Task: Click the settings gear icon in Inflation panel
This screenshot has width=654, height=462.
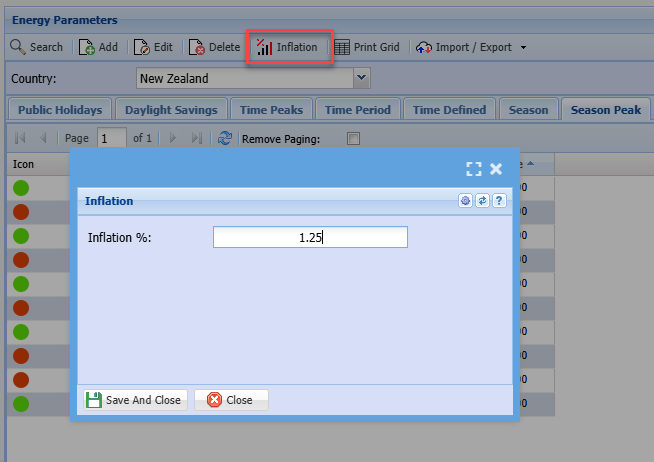Action: [x=465, y=201]
